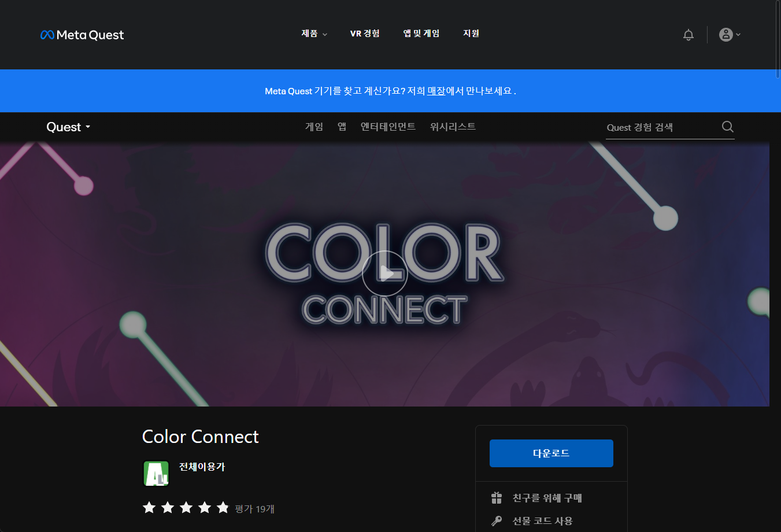Click the key icon for gift code
781x532 pixels.
pyautogui.click(x=497, y=521)
